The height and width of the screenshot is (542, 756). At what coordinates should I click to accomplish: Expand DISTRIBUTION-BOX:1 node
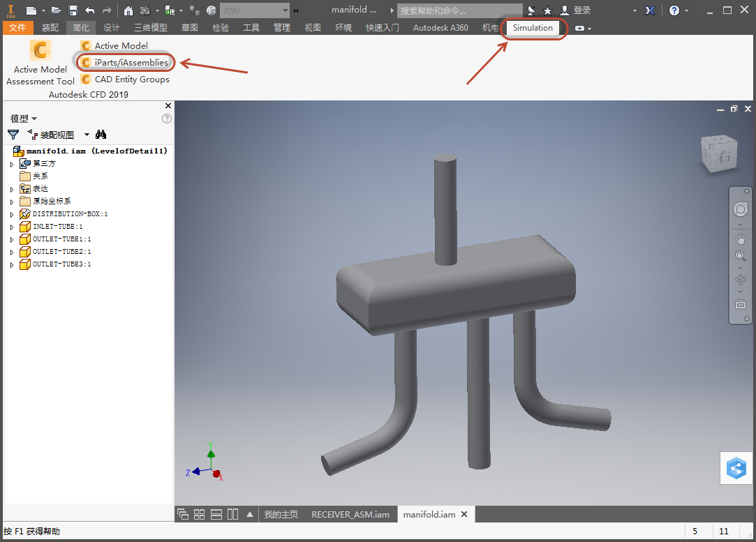click(x=12, y=214)
